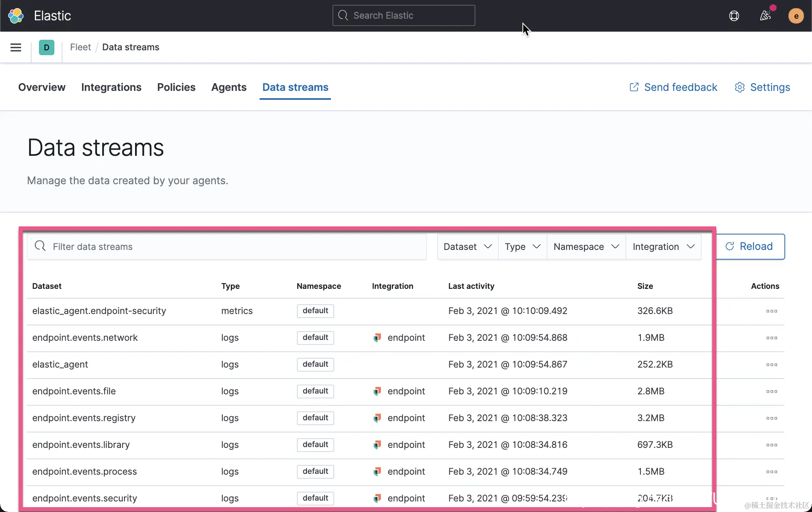The image size is (812, 512).
Task: Open the navigation hamburger menu
Action: coord(15,47)
